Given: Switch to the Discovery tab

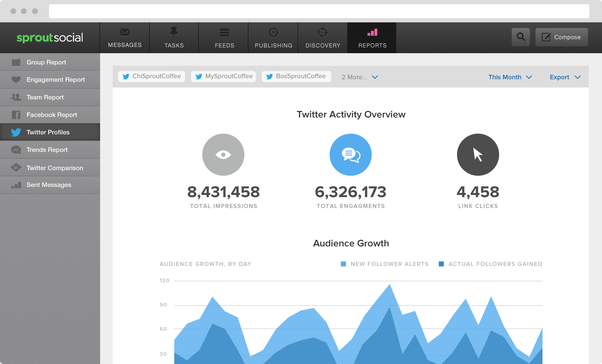Looking at the screenshot, I should 323,38.
